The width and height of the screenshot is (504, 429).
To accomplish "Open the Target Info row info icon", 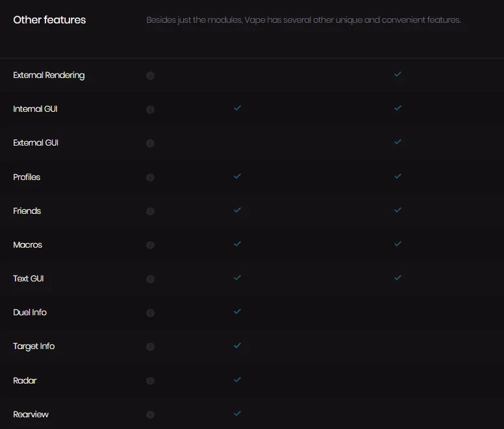I will pyautogui.click(x=150, y=346).
